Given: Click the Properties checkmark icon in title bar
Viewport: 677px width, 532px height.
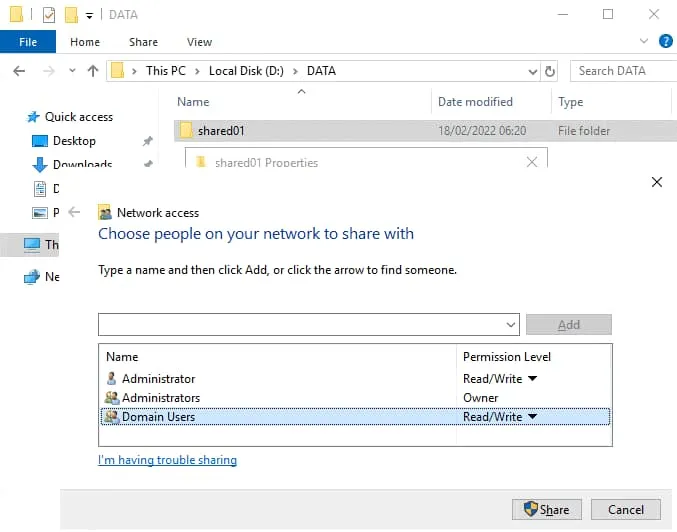Looking at the screenshot, I should [49, 15].
